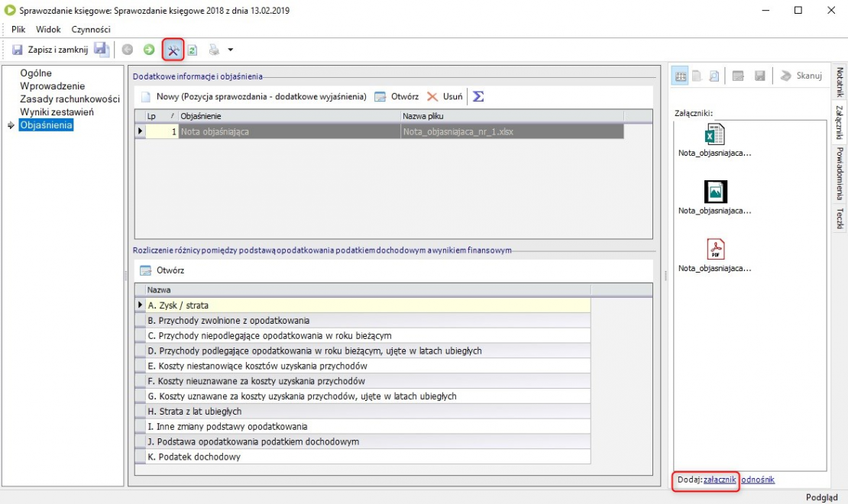Open the print options dropdown arrow
Image resolution: width=848 pixels, height=504 pixels.
click(x=230, y=50)
